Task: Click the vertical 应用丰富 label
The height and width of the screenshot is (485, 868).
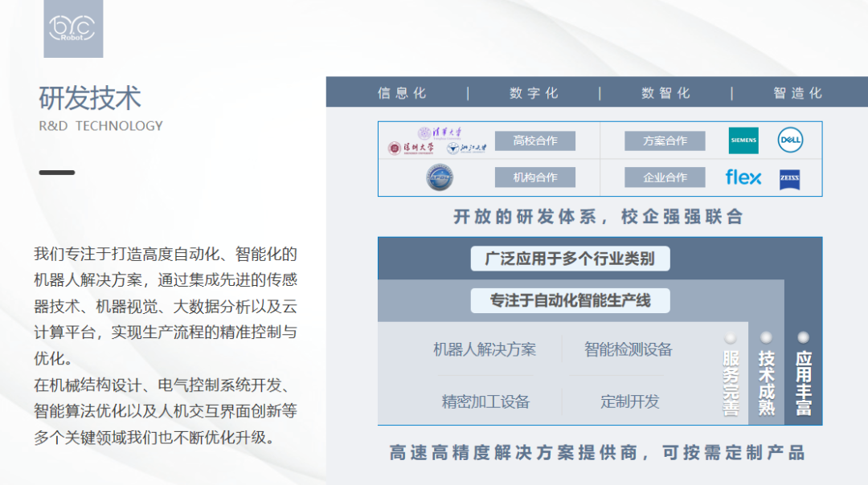Action: 803,383
